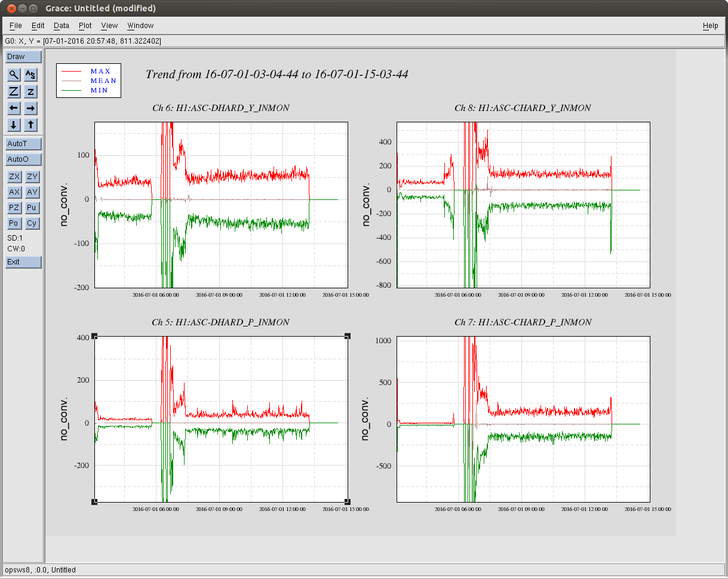Open the File menu

pos(16,26)
